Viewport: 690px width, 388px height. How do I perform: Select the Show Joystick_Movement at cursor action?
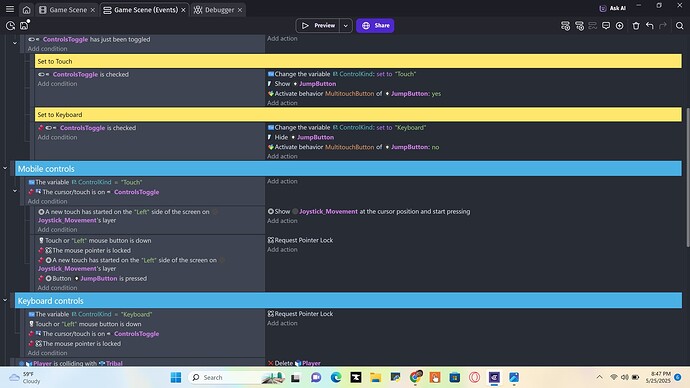tap(369, 212)
